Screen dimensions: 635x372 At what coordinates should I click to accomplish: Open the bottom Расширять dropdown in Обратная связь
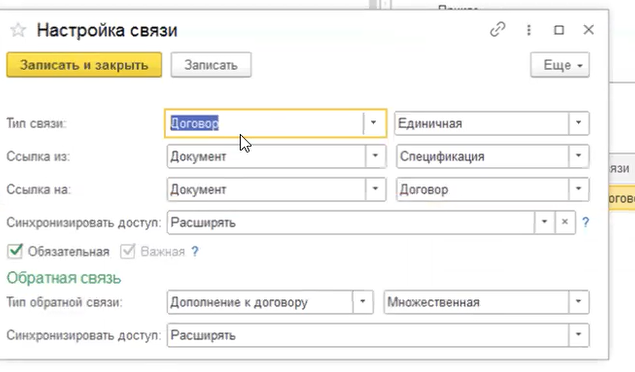click(x=578, y=335)
